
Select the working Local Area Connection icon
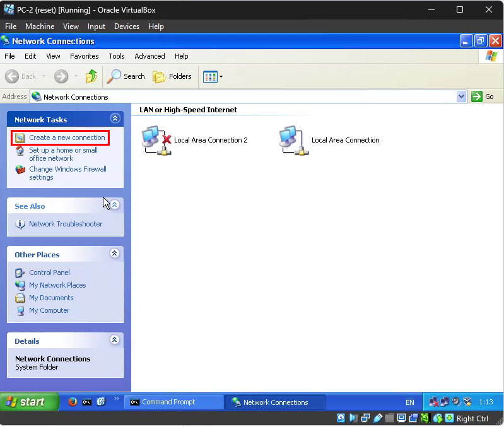[x=294, y=140]
